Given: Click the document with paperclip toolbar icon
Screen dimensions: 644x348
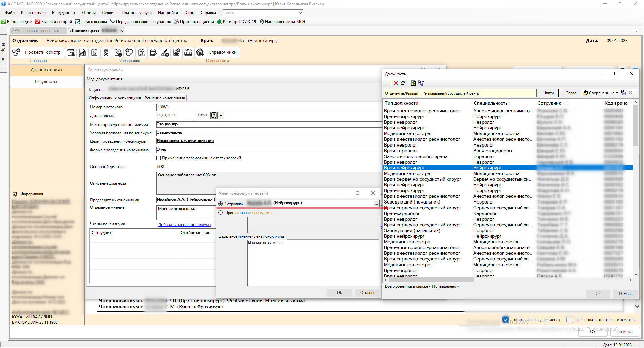Looking at the screenshot, I should [x=83, y=52].
